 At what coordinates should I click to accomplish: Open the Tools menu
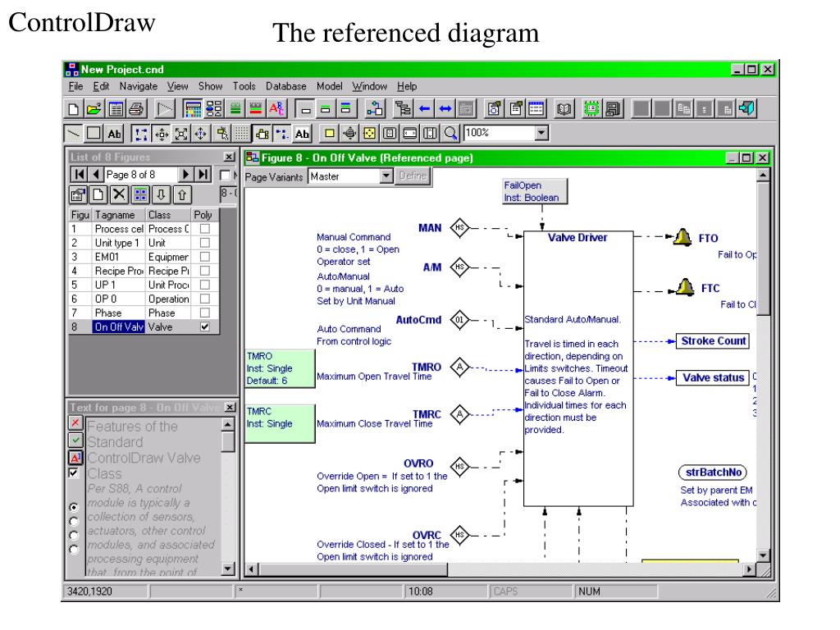pos(244,86)
